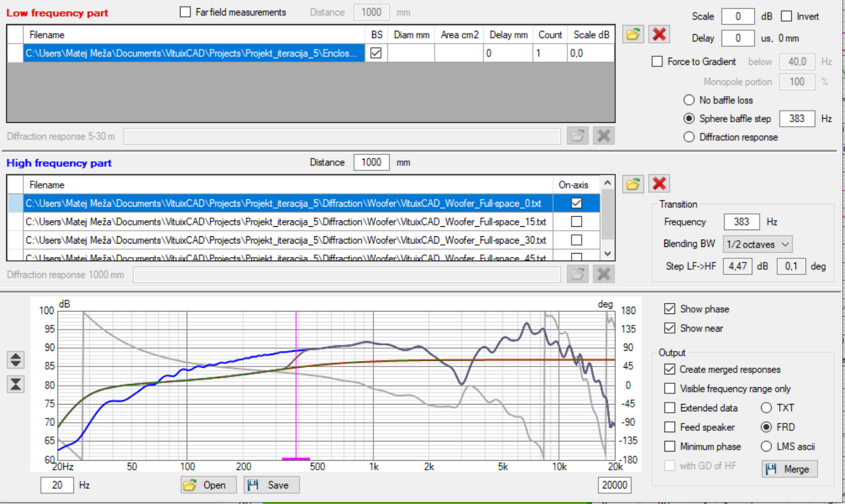Click graph maximum frequency field 20000

[x=614, y=485]
